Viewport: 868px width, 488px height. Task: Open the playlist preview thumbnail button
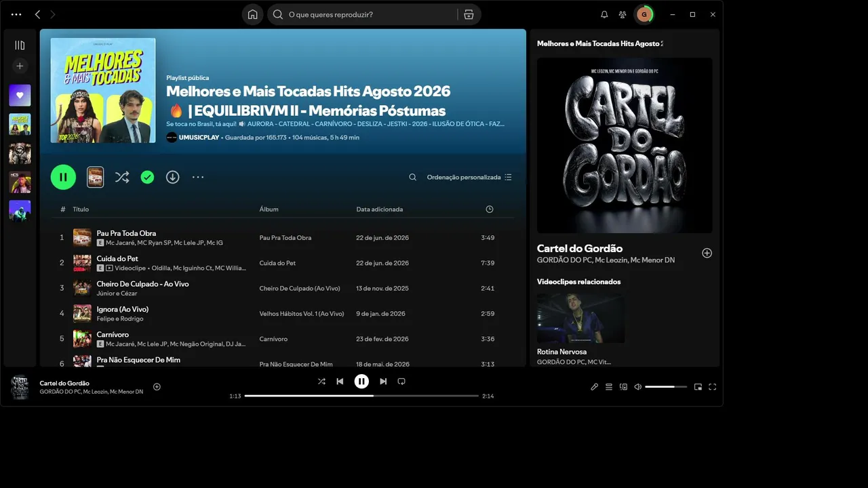coord(95,177)
